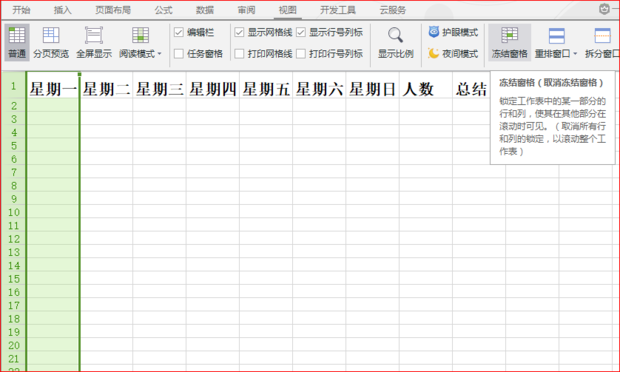Turn on eye protection mode (护眼模式)

(453, 32)
